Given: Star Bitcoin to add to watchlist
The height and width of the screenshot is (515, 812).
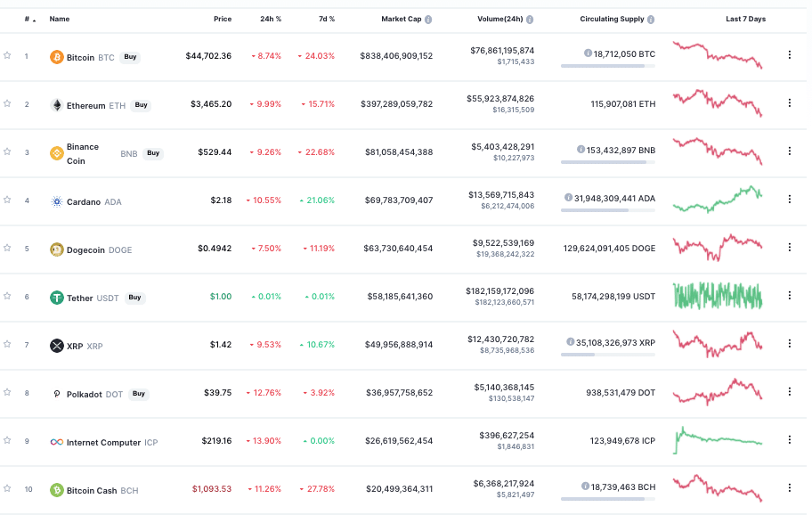Looking at the screenshot, I should click(7, 55).
